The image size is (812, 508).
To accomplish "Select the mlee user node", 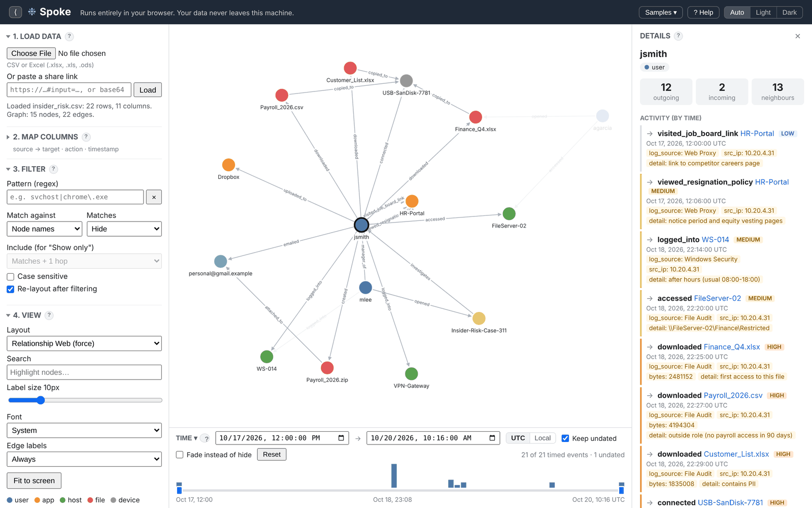I will point(365,288).
